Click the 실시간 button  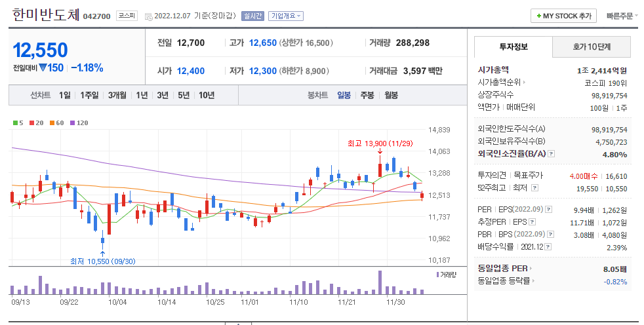[x=252, y=16]
